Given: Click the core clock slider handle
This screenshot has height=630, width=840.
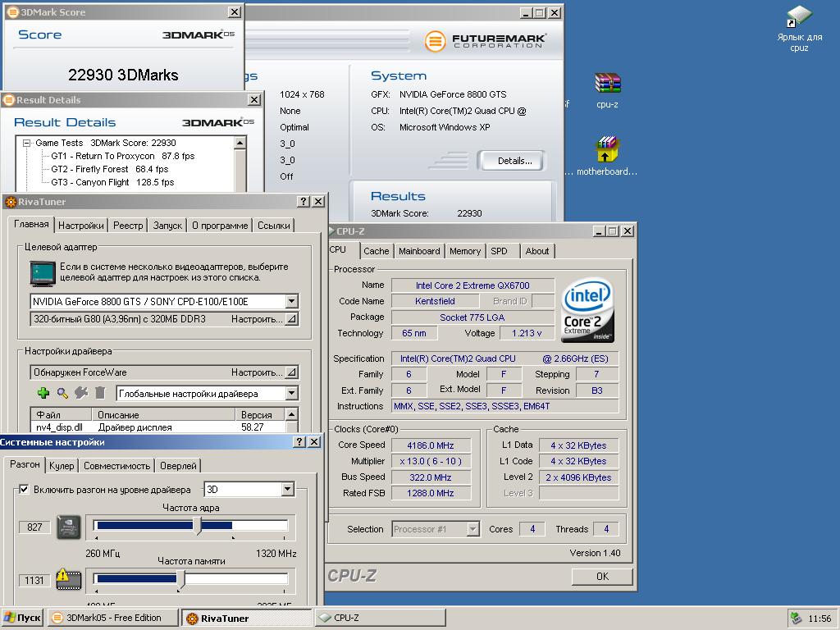Looking at the screenshot, I should tap(199, 525).
